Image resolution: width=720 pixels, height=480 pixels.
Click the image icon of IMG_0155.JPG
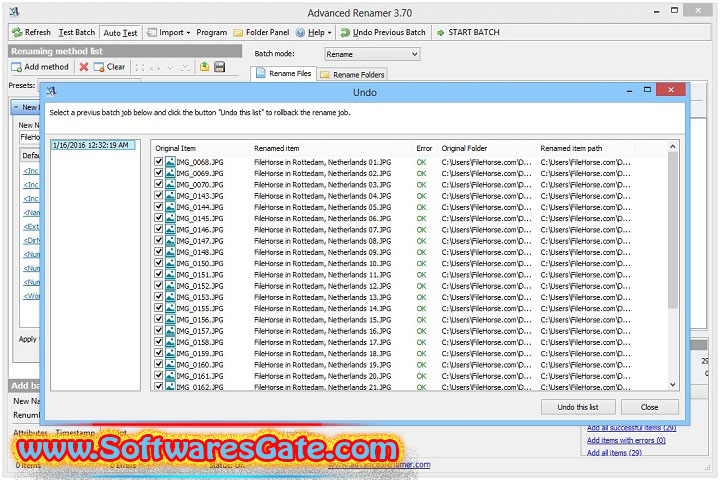coord(170,308)
